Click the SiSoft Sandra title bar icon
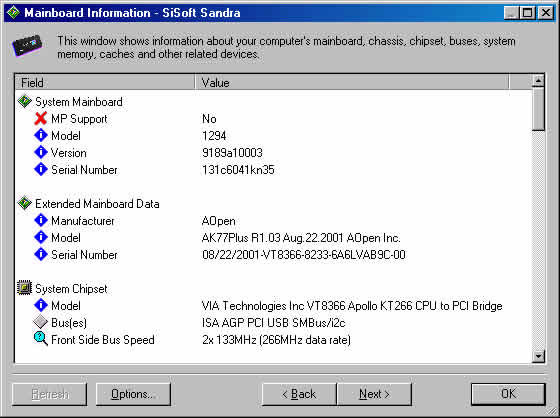Screen dimensions: 560x418 pyautogui.click(x=13, y=13)
